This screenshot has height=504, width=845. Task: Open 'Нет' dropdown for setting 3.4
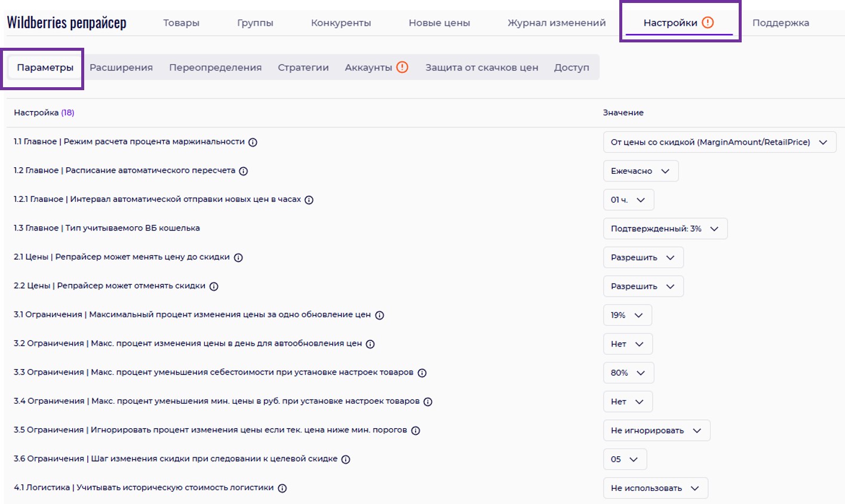coord(628,401)
